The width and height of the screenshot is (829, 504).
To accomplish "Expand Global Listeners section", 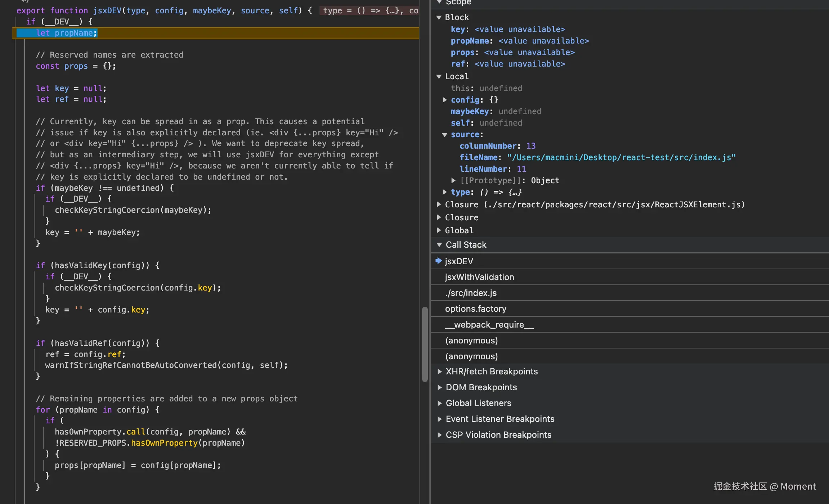I will 439,403.
